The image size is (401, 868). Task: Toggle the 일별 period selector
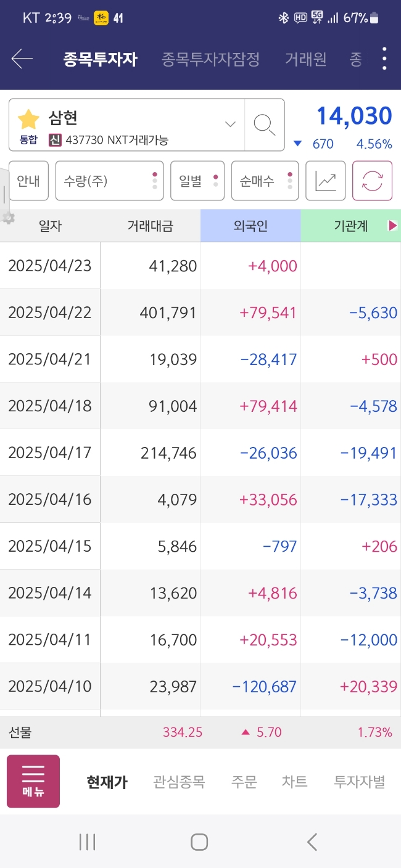pyautogui.click(x=197, y=181)
